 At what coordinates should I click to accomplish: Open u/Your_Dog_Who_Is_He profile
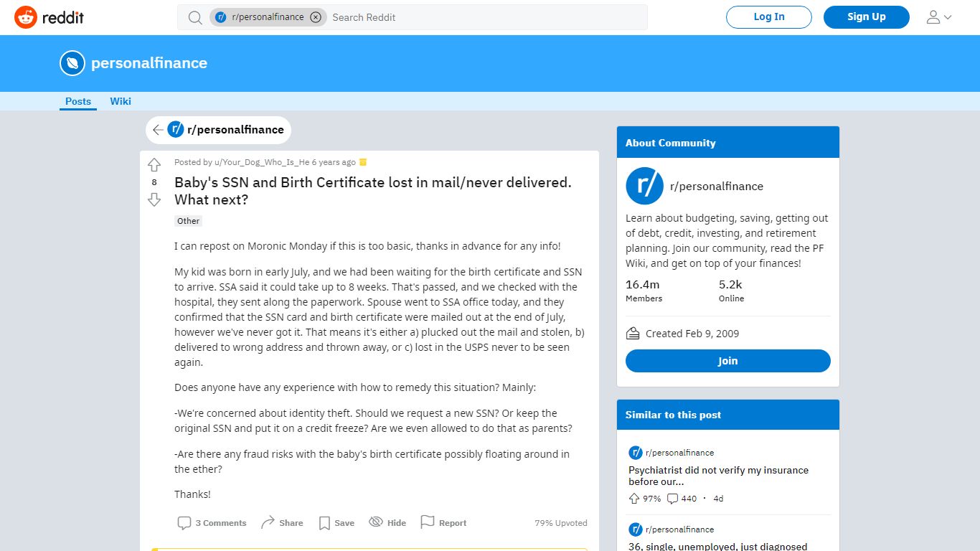point(262,162)
